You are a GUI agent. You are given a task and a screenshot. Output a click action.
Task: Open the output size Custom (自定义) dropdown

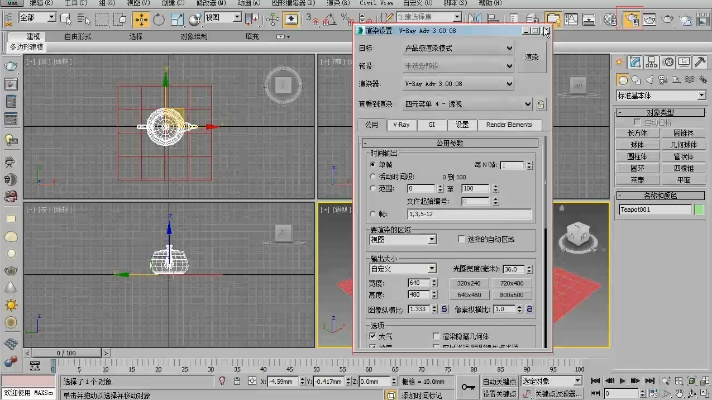click(x=399, y=269)
